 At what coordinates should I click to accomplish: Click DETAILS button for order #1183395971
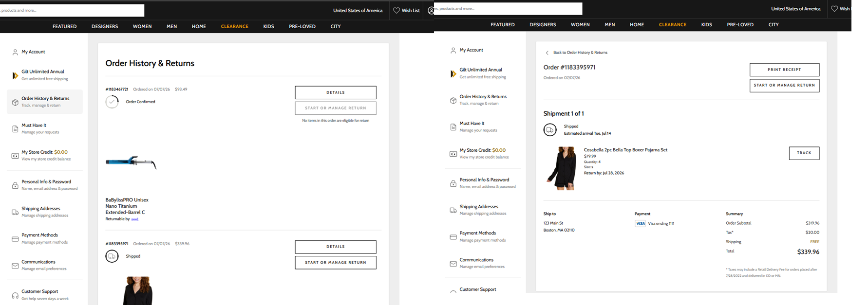[x=336, y=247]
